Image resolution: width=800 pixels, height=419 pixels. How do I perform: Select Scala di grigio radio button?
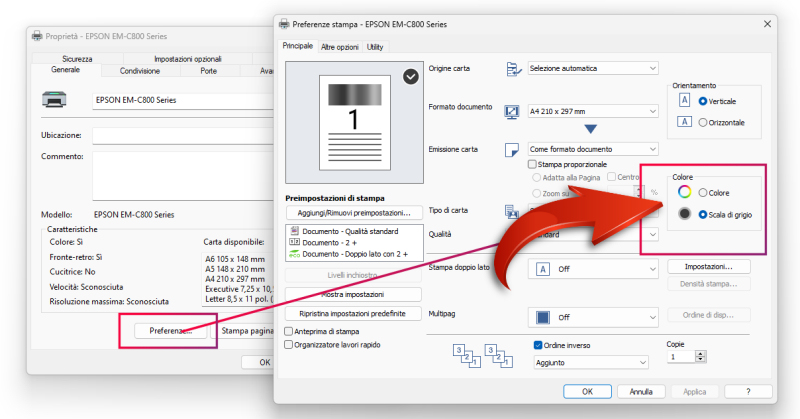point(703,215)
